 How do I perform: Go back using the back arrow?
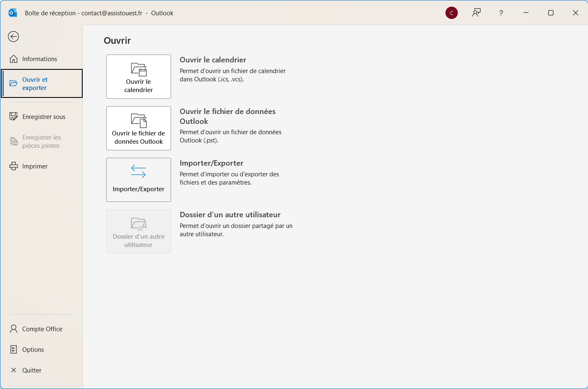14,37
